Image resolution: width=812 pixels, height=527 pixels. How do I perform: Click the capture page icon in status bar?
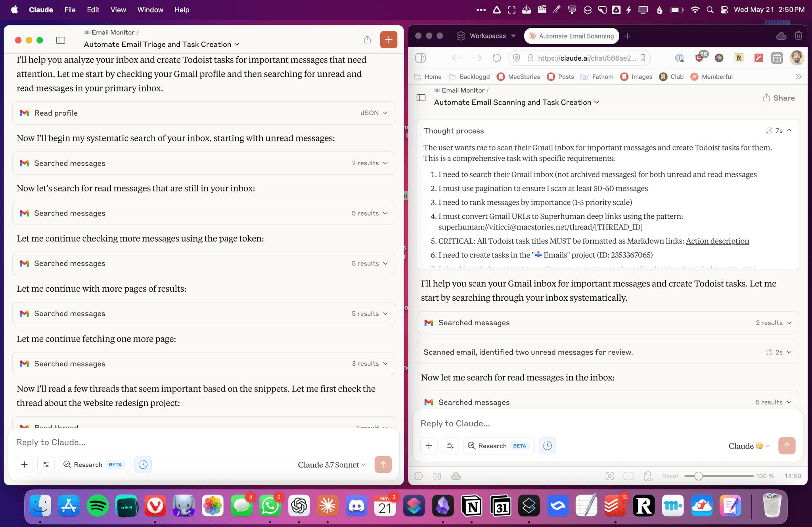pos(610,476)
